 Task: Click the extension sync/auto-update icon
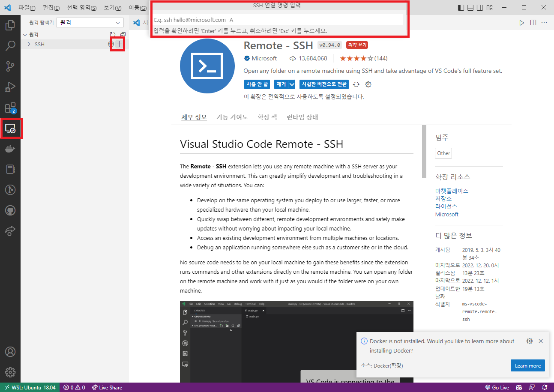point(356,84)
